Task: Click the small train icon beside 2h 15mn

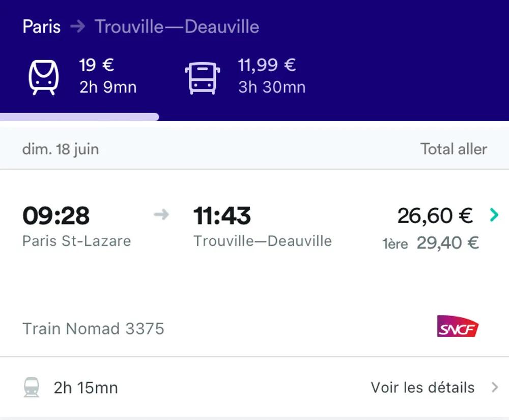Action: pyautogui.click(x=32, y=387)
